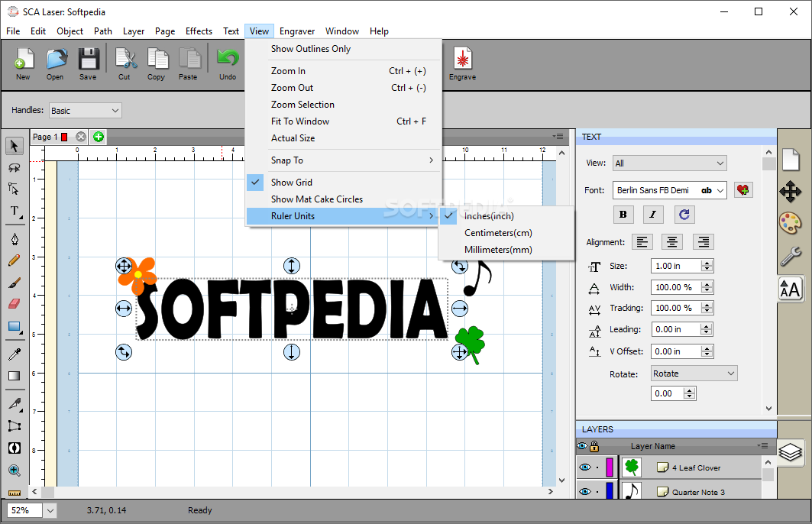
Task: Align text to the center
Action: [672, 242]
